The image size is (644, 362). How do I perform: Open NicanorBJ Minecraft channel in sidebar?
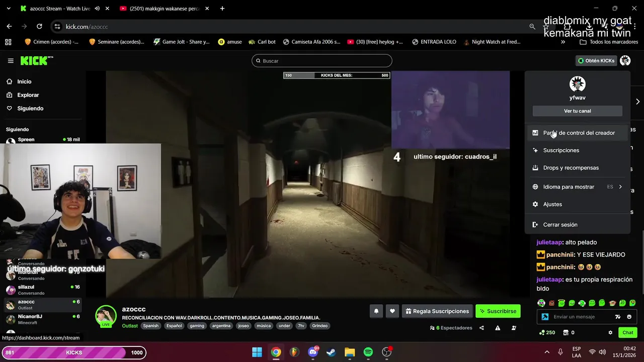(x=43, y=319)
